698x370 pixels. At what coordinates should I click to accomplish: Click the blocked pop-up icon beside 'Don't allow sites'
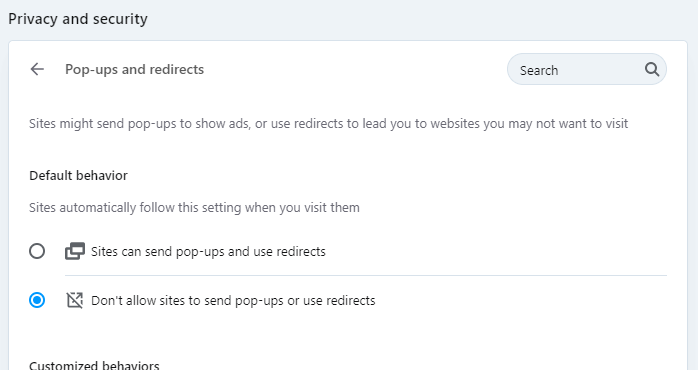click(75, 300)
